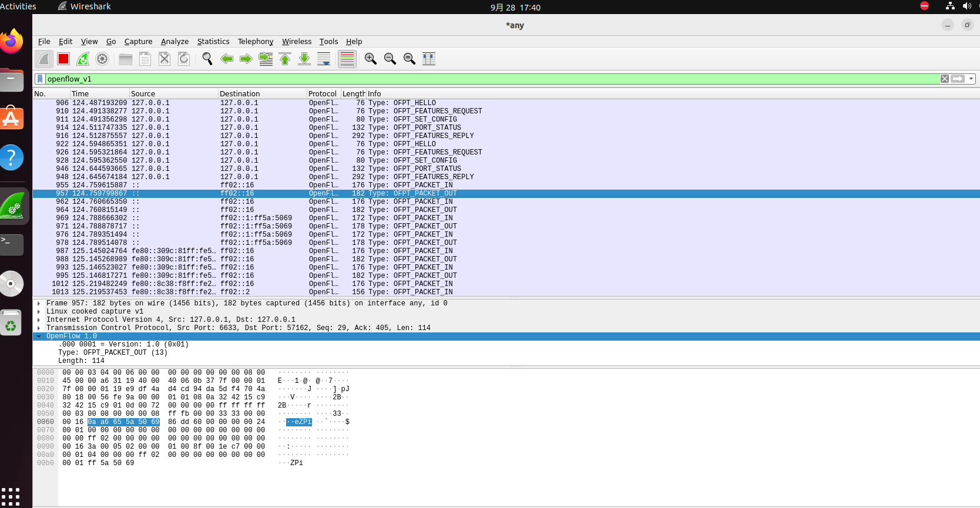
Task: Collapse the OpenFlow 1.0 tree node
Action: pos(39,337)
